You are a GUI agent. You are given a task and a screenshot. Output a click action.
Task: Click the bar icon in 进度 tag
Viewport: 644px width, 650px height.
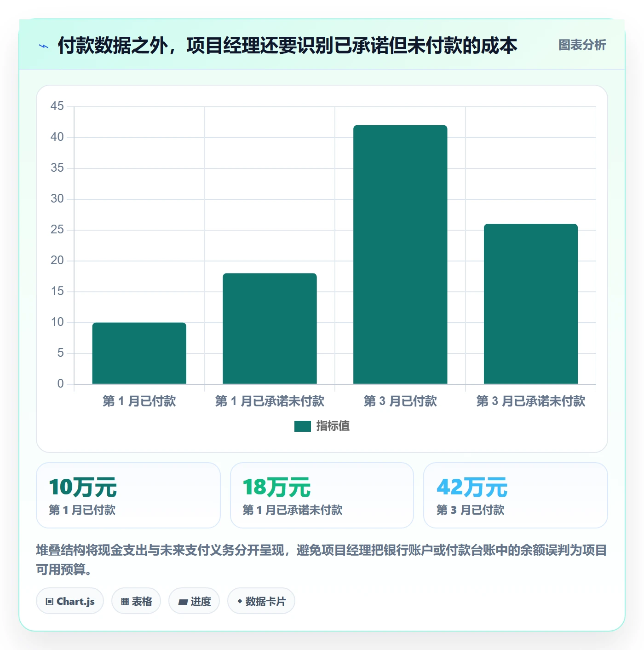[x=183, y=602]
